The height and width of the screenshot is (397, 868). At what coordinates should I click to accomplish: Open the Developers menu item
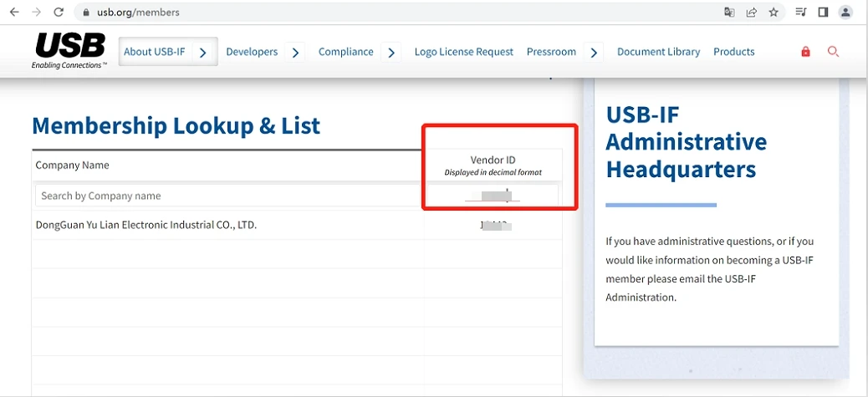(252, 52)
